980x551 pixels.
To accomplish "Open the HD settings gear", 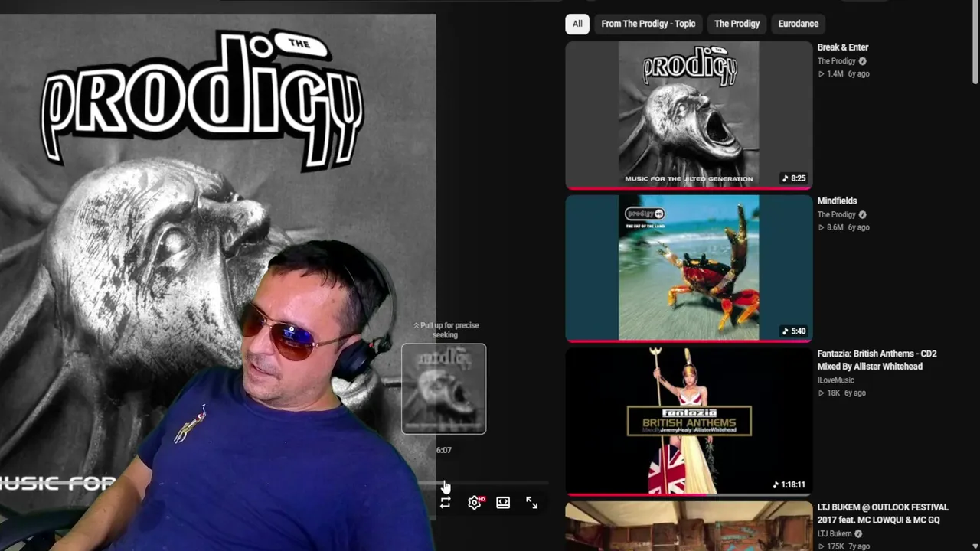I will [475, 502].
